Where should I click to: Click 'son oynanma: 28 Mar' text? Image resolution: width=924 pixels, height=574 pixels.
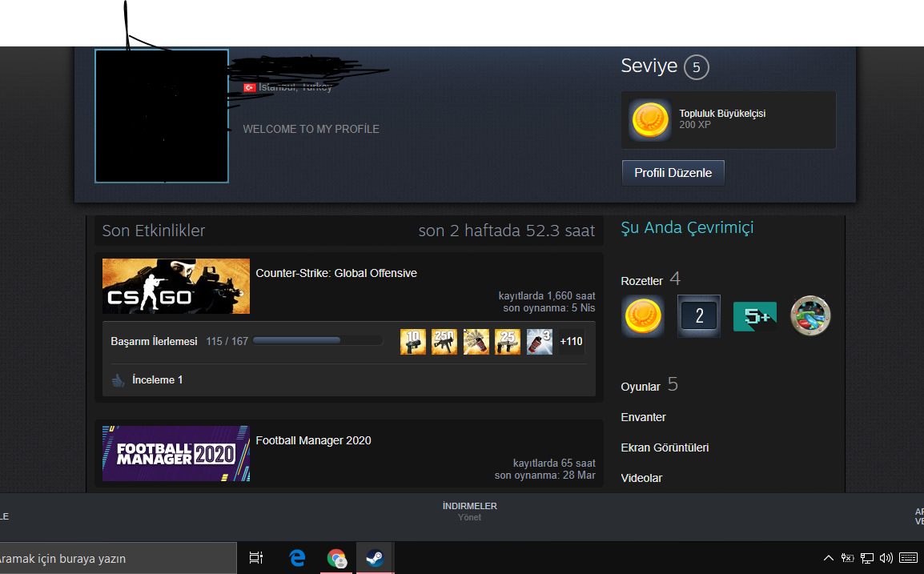coord(545,476)
